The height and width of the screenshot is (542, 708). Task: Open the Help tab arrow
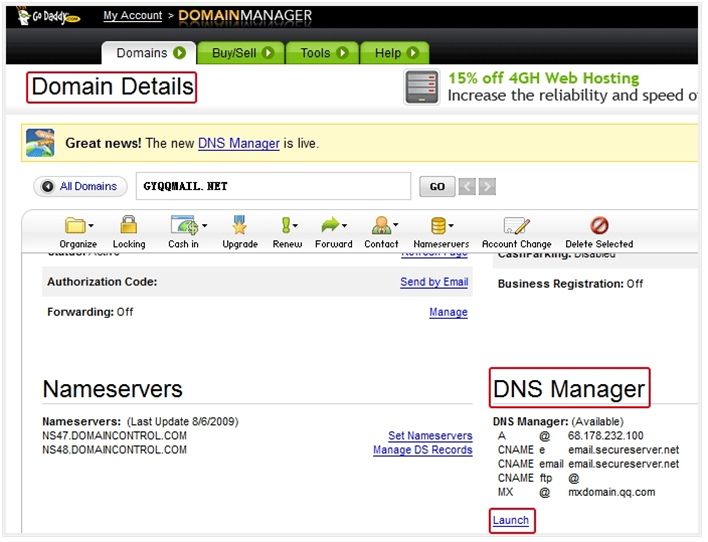pyautogui.click(x=412, y=53)
